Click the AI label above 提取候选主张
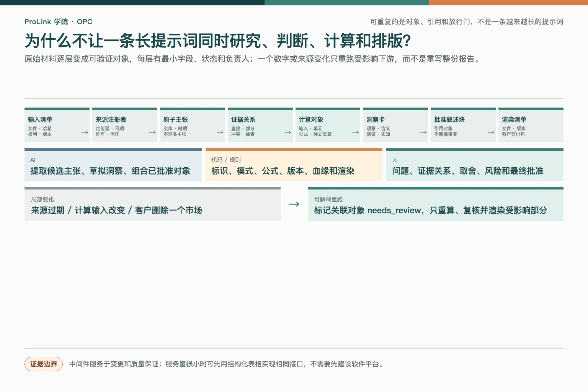This screenshot has height=392, width=588. 33,160
